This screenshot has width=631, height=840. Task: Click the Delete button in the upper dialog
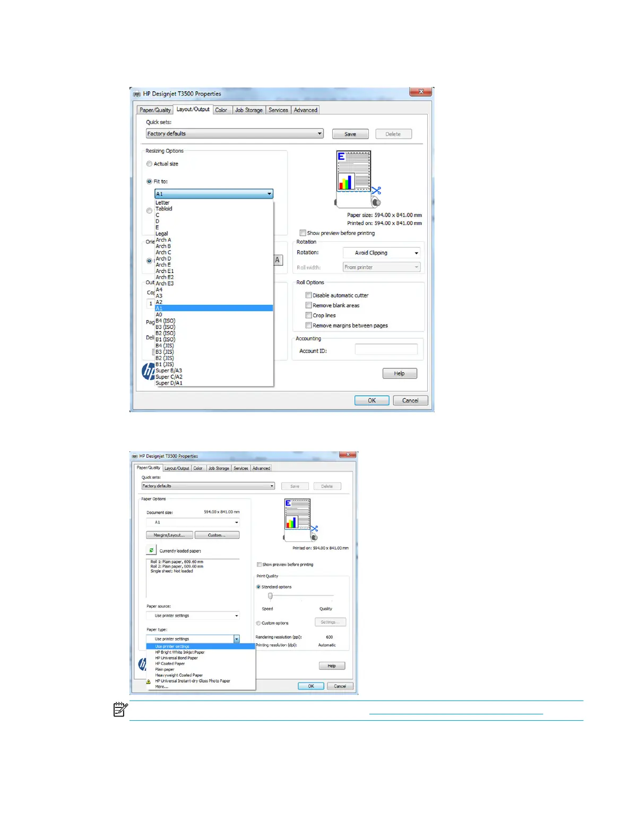click(x=393, y=134)
